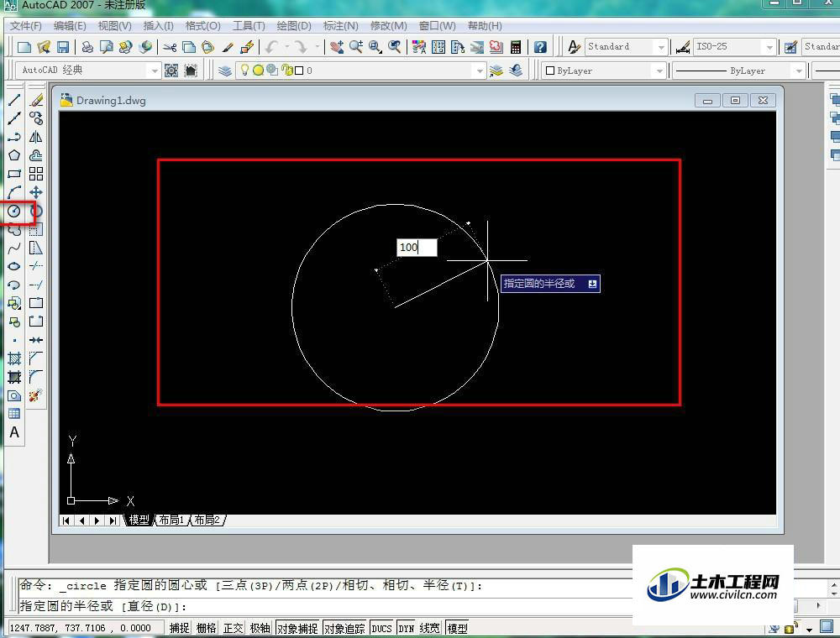840x638 pixels.
Task: Toggle 正交 ortho mode
Action: tap(233, 628)
